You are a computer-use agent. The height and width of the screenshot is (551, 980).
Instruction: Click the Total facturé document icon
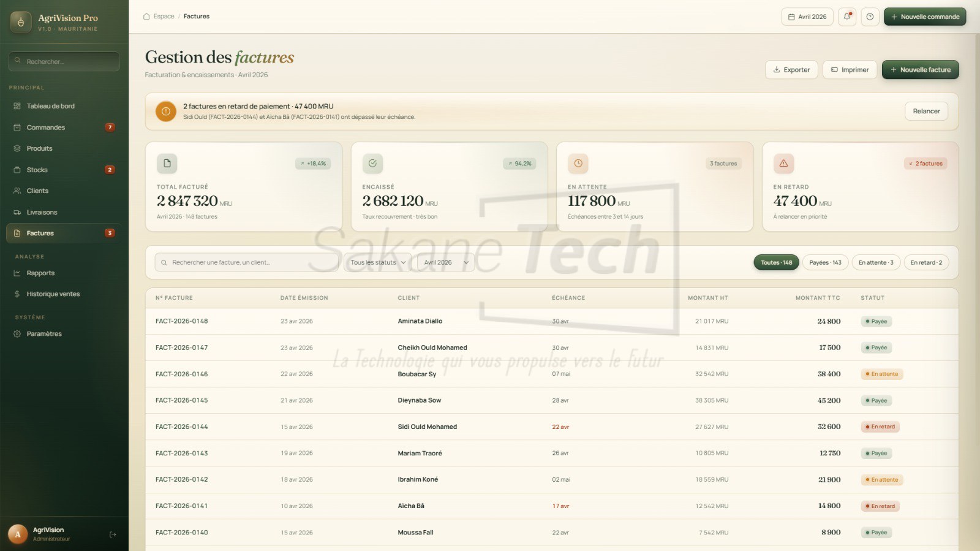point(167,164)
